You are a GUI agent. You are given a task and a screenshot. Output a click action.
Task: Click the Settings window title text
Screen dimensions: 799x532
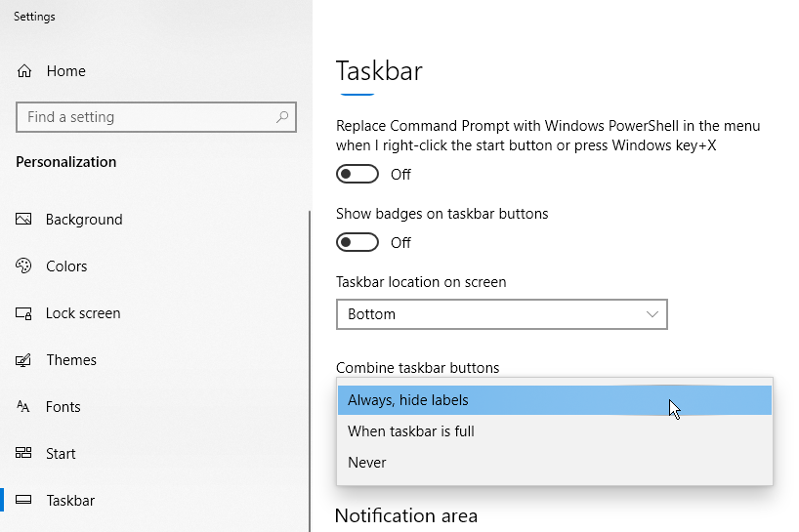[x=34, y=17]
